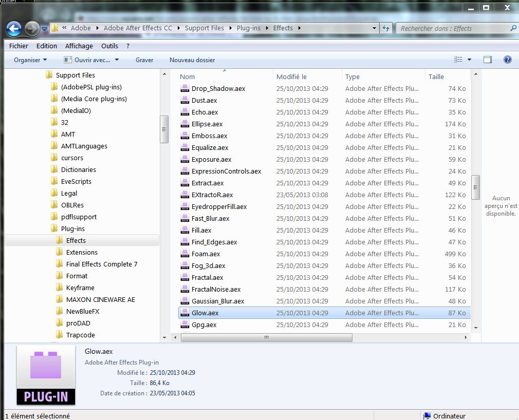
Task: Open the address bar history dropdown
Action: click(374, 28)
